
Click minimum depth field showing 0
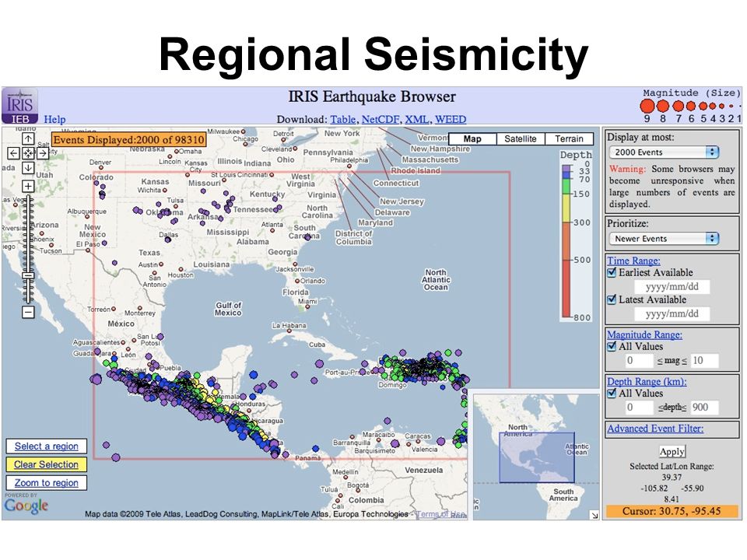tap(639, 407)
